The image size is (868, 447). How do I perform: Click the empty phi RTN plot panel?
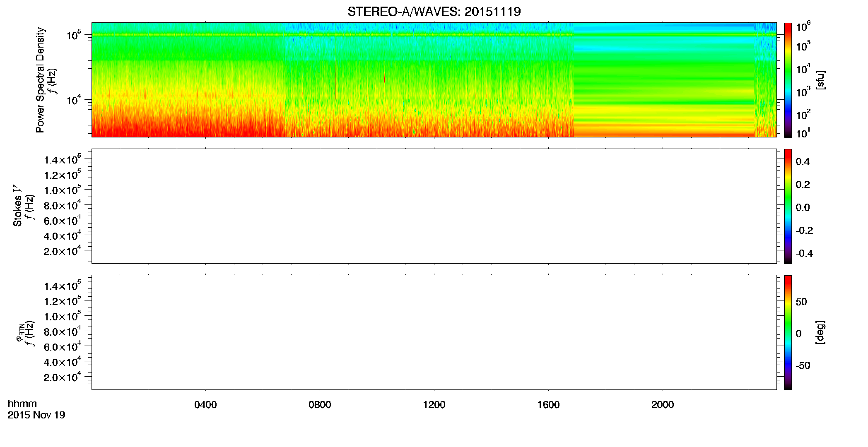pyautogui.click(x=434, y=332)
